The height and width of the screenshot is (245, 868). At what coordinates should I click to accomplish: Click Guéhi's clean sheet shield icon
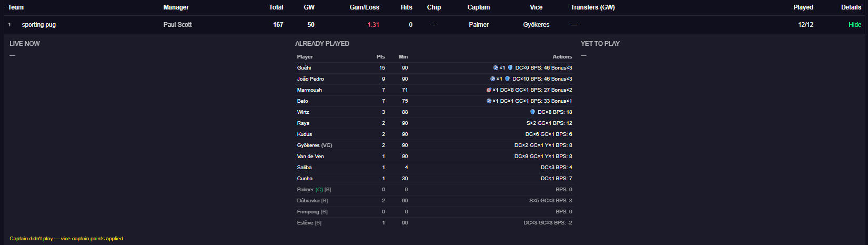pyautogui.click(x=510, y=68)
